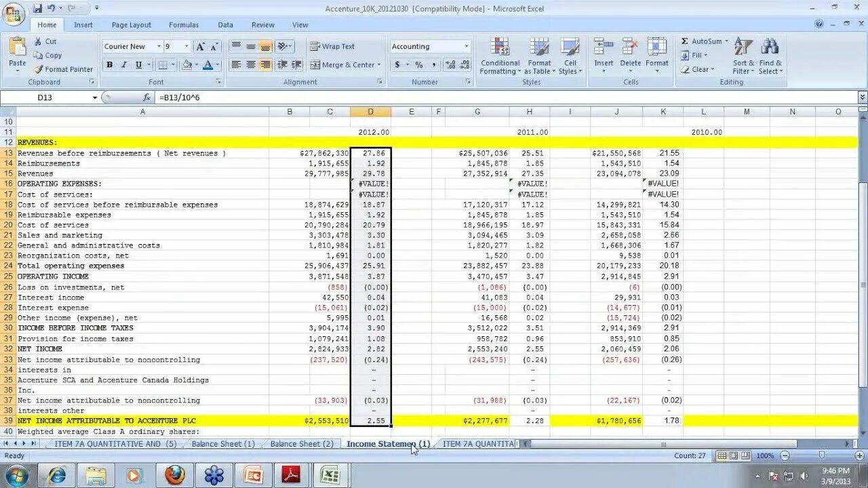This screenshot has height=488, width=868.
Task: Expand the Name Box dropdown
Action: pos(95,98)
